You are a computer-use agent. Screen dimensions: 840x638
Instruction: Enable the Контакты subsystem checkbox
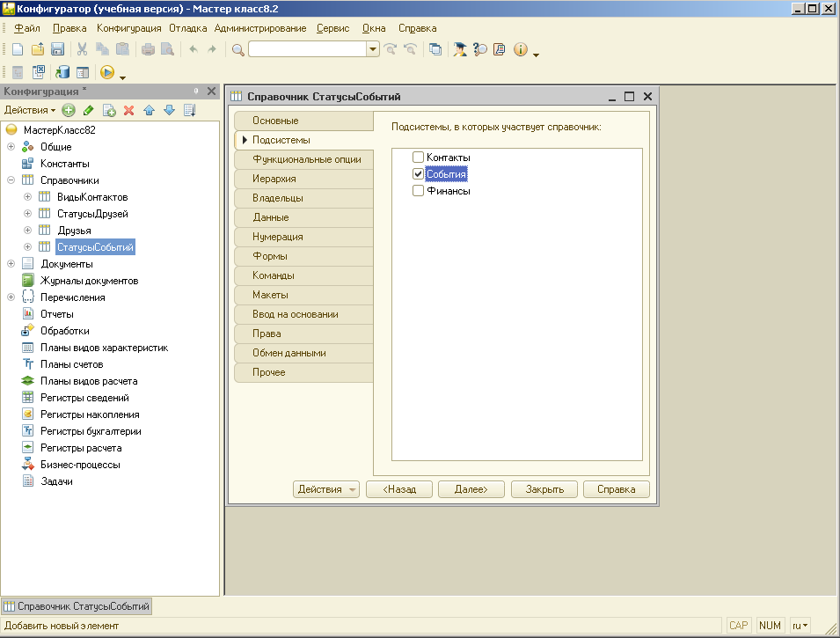[x=419, y=158]
